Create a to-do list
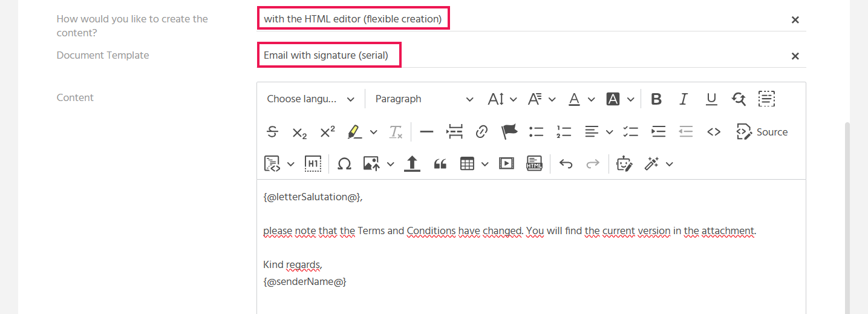868x314 pixels. (x=631, y=132)
